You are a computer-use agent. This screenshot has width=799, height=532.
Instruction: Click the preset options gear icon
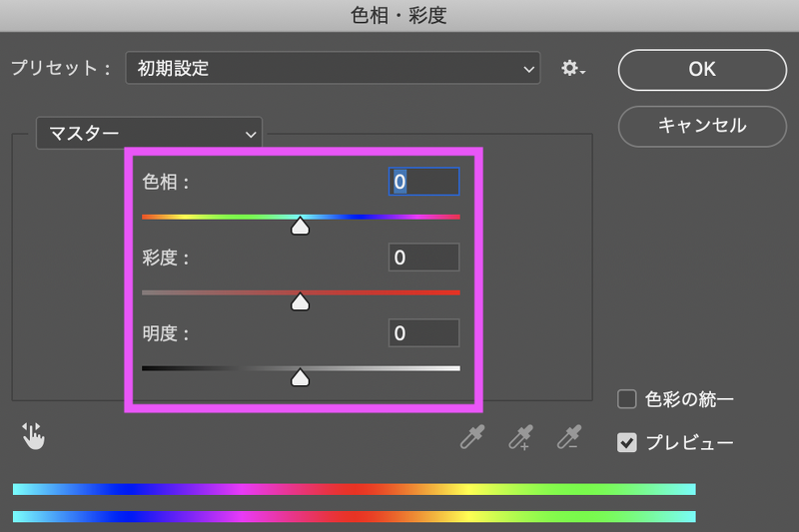(x=572, y=69)
